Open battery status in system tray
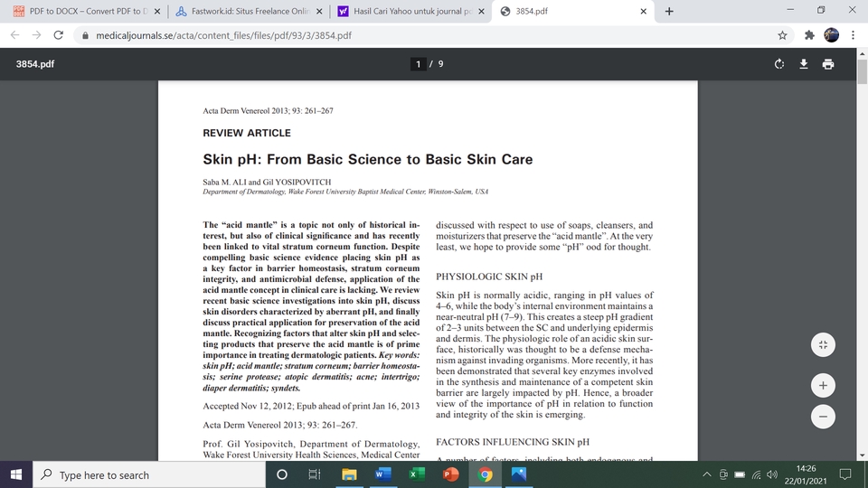868x488 pixels. click(740, 474)
